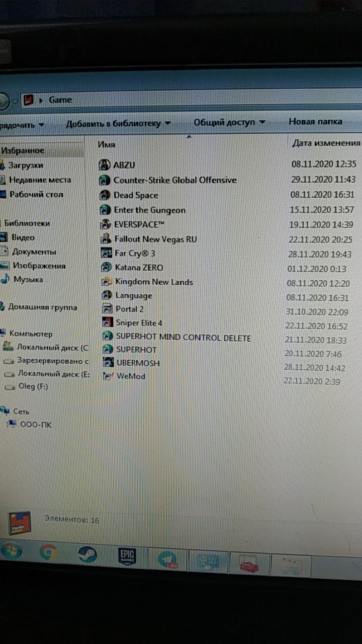Open ООО-ПК under Сеть
Image resolution: width=362 pixels, height=644 pixels.
tap(36, 425)
